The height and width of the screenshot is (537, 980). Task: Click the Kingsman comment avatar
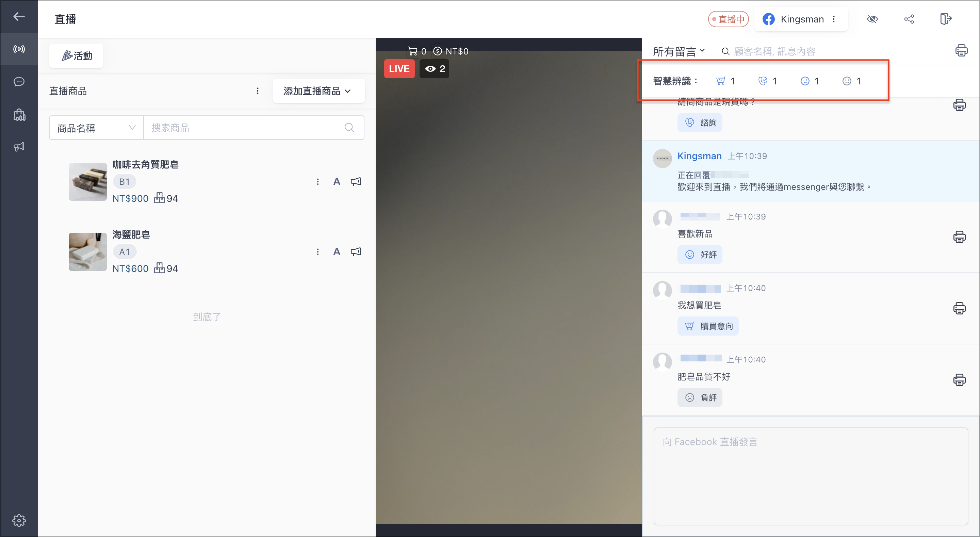click(662, 158)
